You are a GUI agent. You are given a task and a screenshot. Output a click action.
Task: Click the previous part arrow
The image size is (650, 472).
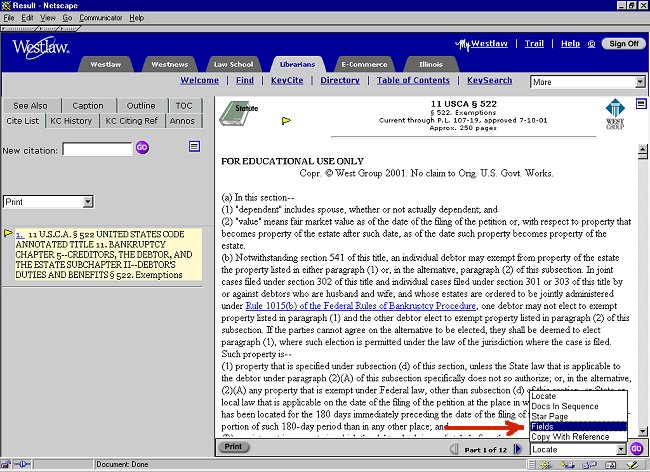pos(454,449)
